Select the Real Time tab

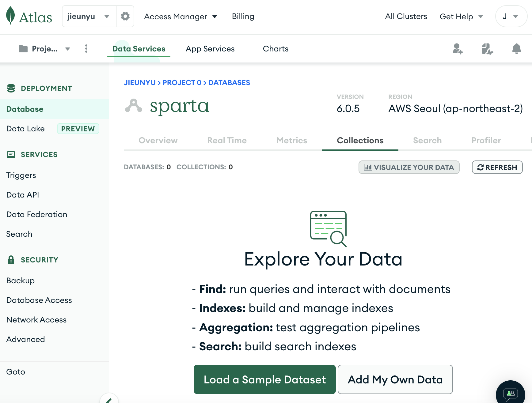(x=227, y=140)
